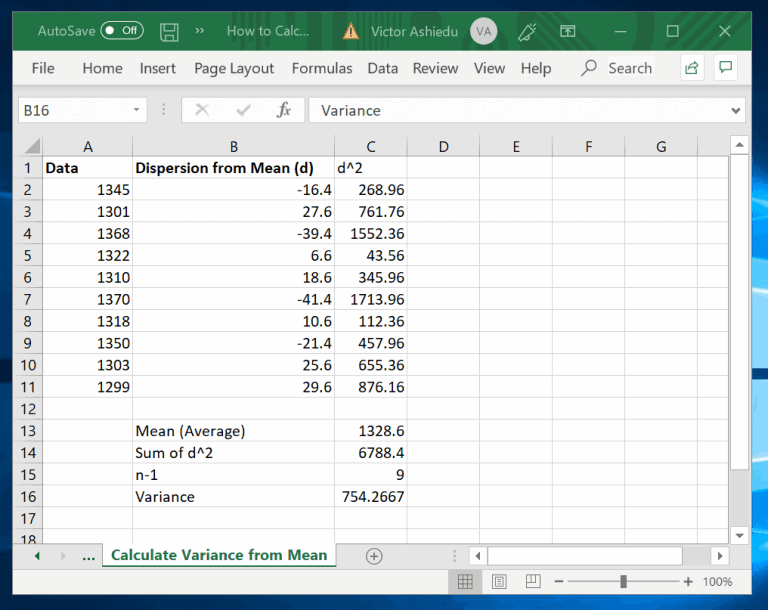Screen dimensions: 768x610
Task: Click the Enter checkmark in formula bar
Action: (243, 110)
